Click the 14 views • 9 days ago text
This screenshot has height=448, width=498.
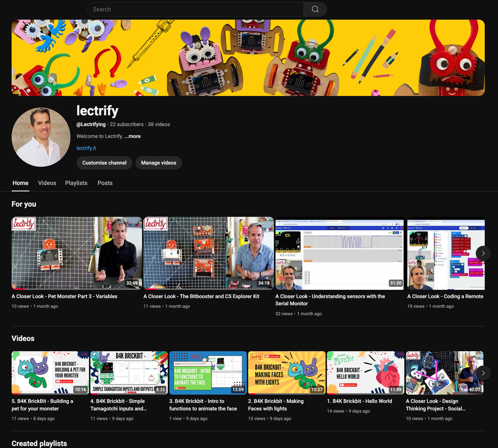point(348,411)
